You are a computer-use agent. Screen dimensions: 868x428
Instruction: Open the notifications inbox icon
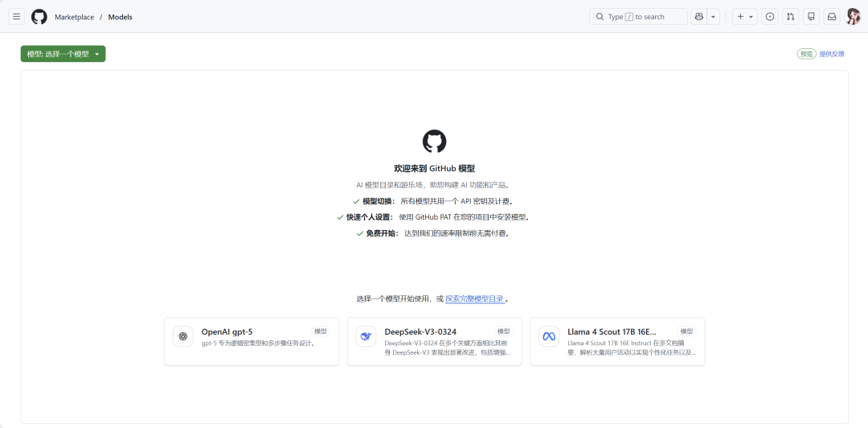click(832, 17)
